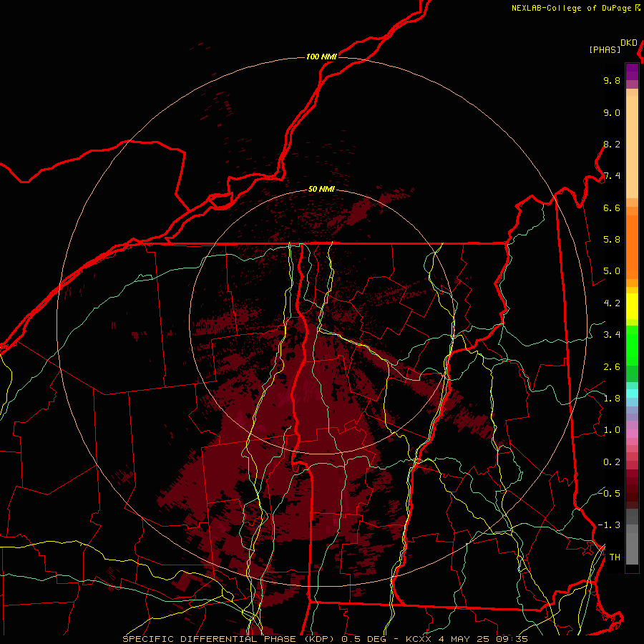This screenshot has width=644, height=644.
Task: Click the 1.8 legend value
Action: tap(612, 399)
